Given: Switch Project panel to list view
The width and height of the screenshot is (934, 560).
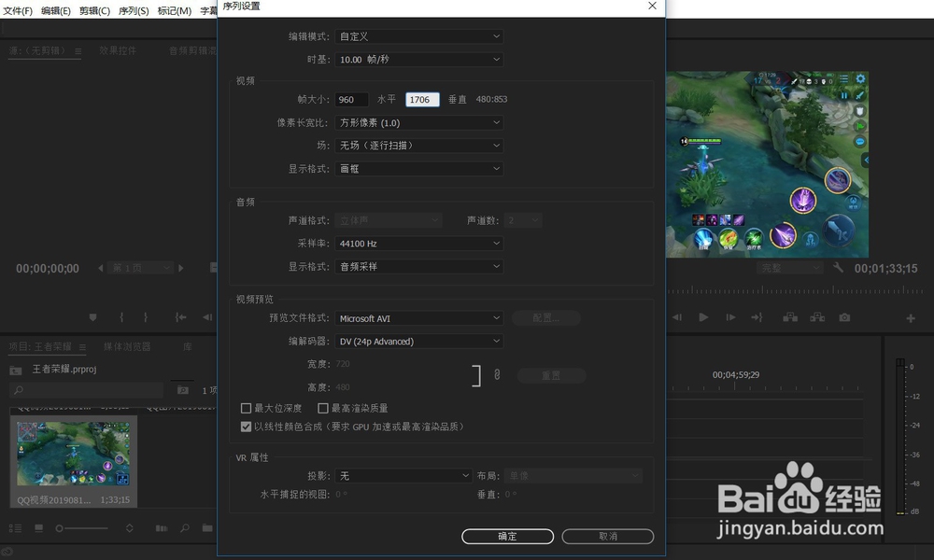Looking at the screenshot, I should click(x=16, y=528).
